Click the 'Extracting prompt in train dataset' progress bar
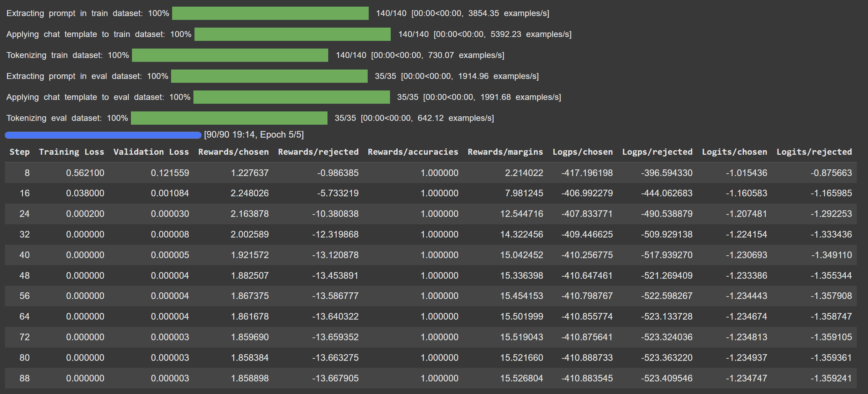 pos(270,13)
